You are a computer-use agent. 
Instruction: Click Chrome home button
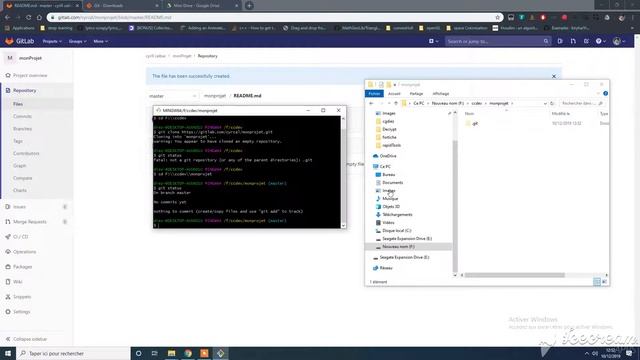(x=39, y=18)
